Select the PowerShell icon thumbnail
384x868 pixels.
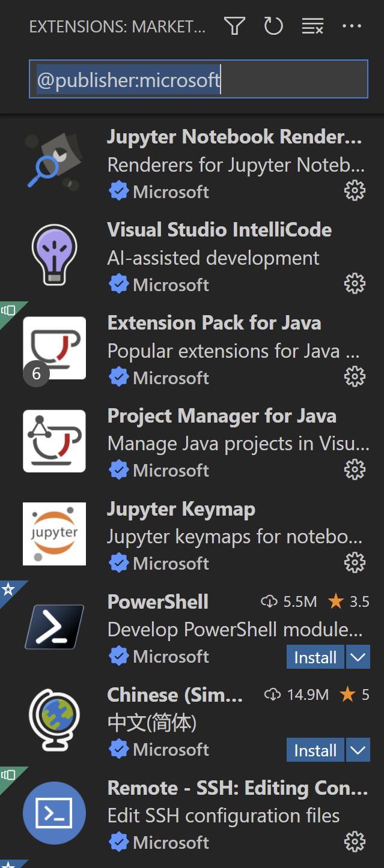(x=54, y=627)
